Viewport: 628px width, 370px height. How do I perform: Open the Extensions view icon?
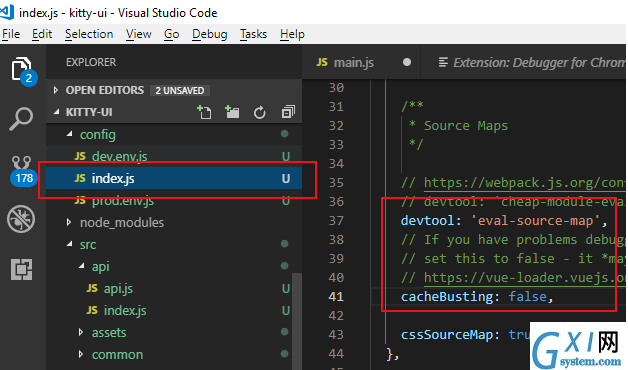(x=22, y=269)
